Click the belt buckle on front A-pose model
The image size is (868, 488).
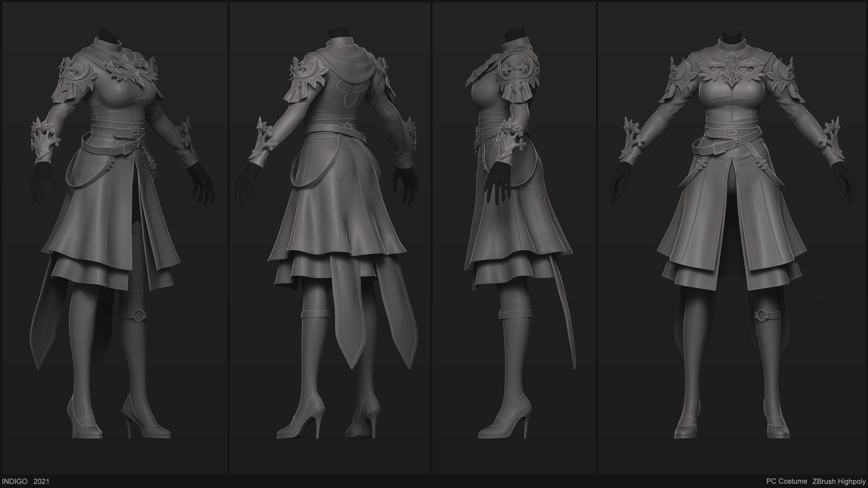[x=733, y=132]
